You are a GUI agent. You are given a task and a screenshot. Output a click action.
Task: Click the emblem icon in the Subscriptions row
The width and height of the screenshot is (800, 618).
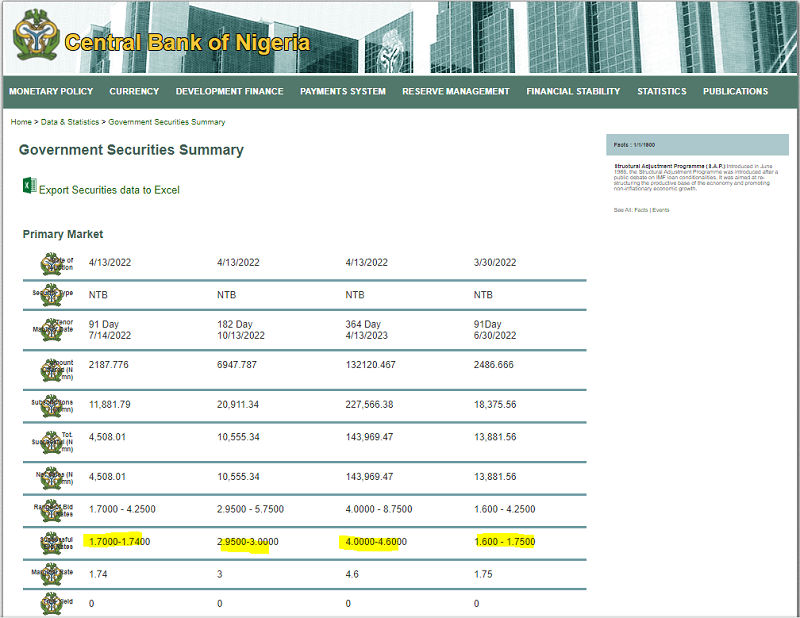click(x=51, y=406)
